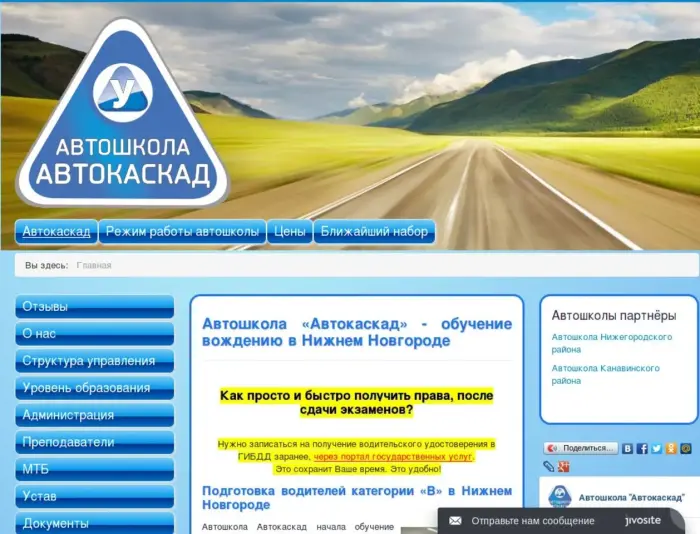Share through the Mail.ru icon
Viewport: 700px width, 534px height.
pyautogui.click(x=687, y=449)
